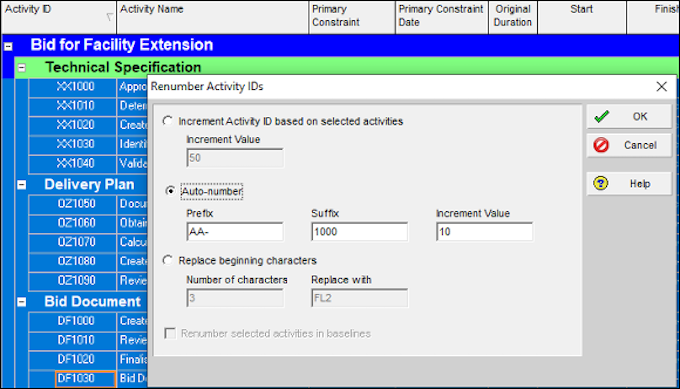The height and width of the screenshot is (389, 680).
Task: Click the Replace with field showing FL2
Action: tap(360, 298)
